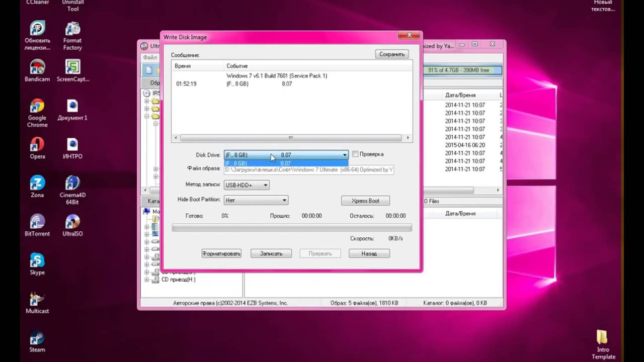This screenshot has width=644, height=362.
Task: Click the 0% Готово value
Action: (x=225, y=216)
